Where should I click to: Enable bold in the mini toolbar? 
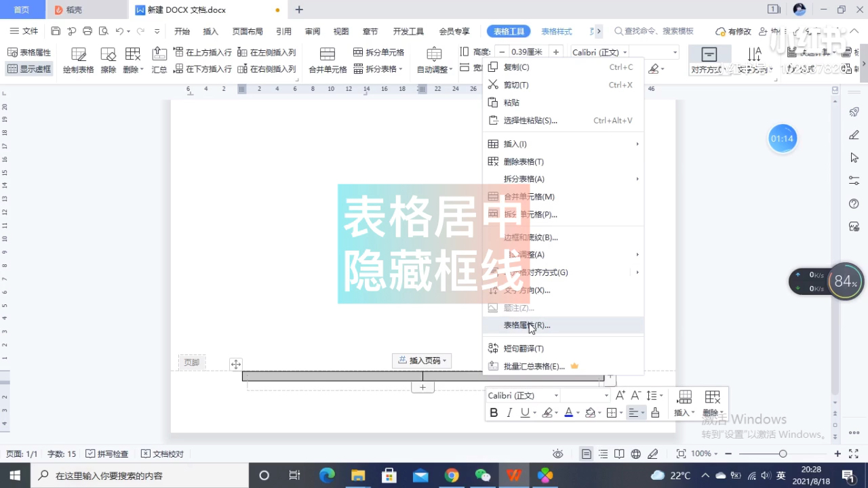(494, 412)
